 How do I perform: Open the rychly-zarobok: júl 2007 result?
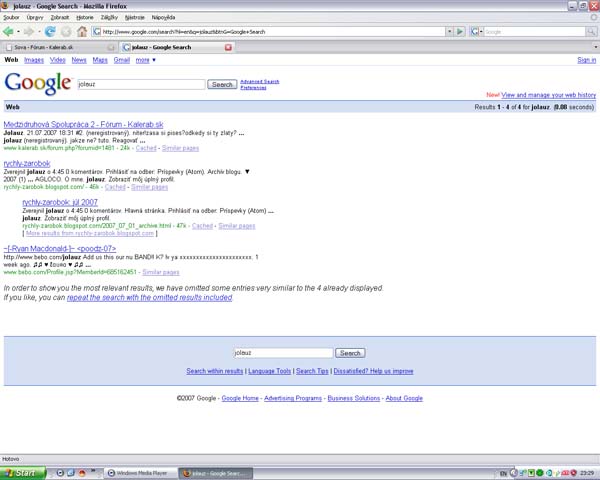[x=60, y=202]
